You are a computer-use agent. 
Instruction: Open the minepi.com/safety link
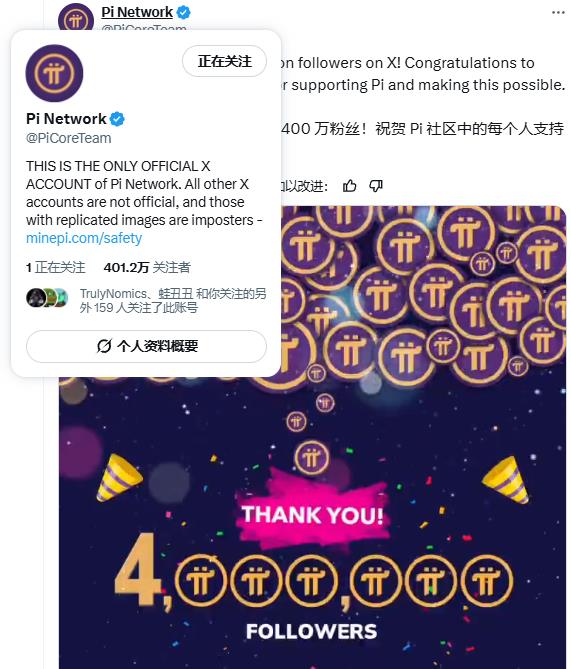click(84, 238)
